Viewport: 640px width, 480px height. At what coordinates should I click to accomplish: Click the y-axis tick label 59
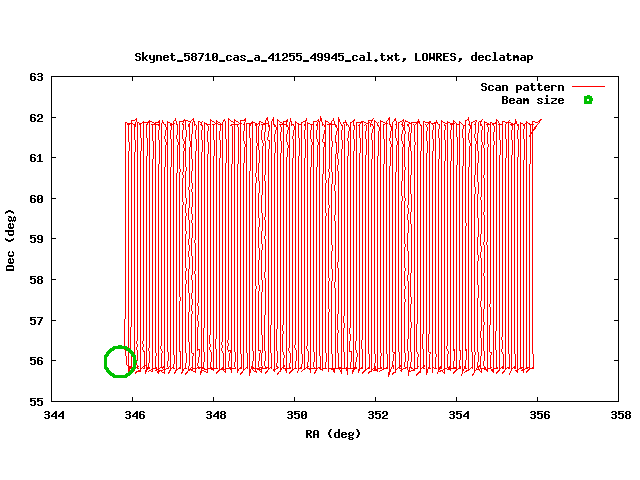pos(36,239)
